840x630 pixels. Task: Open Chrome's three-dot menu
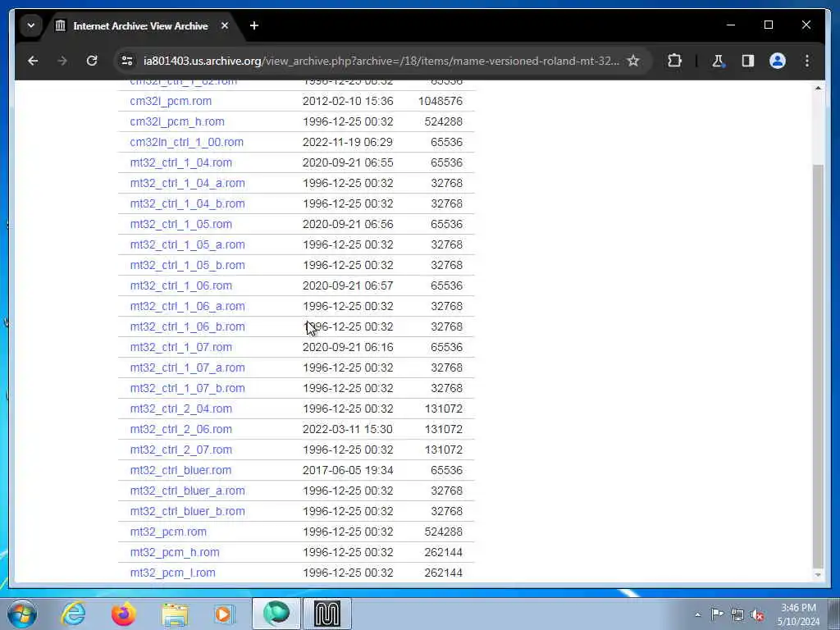pos(807,61)
